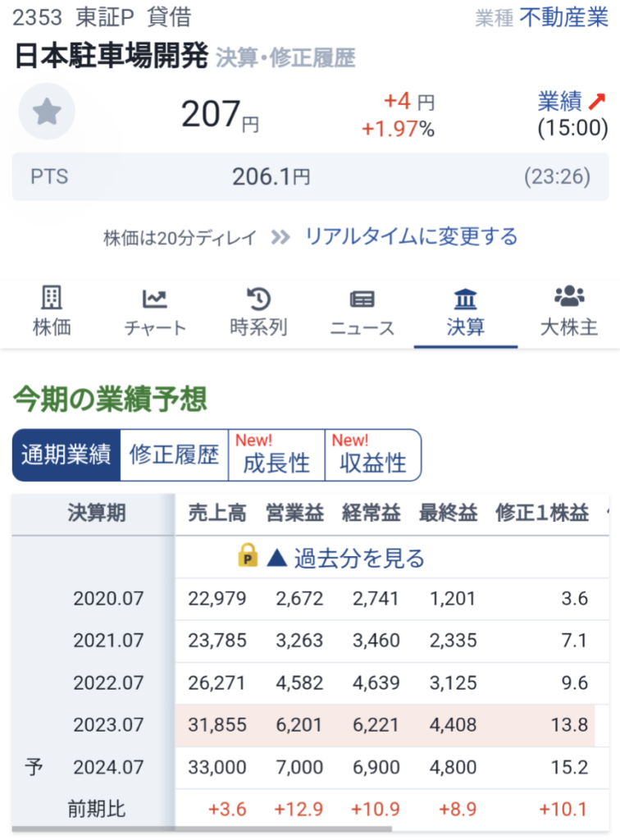Screen dimensions: 620x840
Task: Open the チャート chart icon
Action: pyautogui.click(x=155, y=299)
